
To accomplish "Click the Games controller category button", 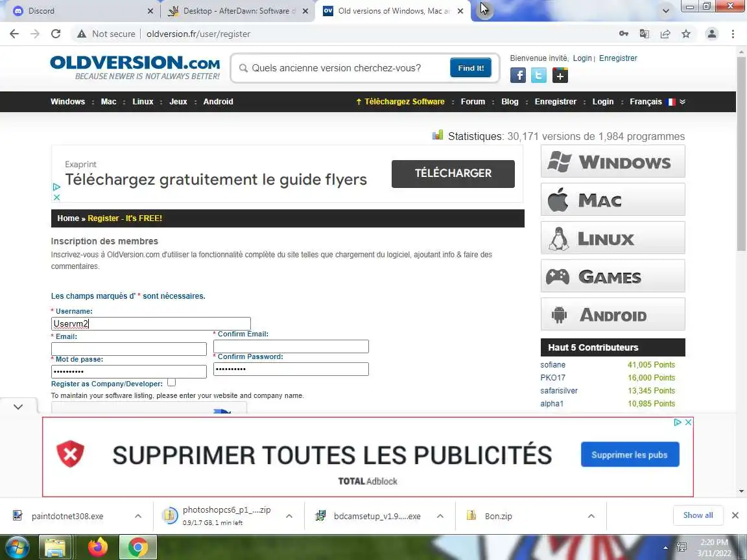I will coord(613,276).
